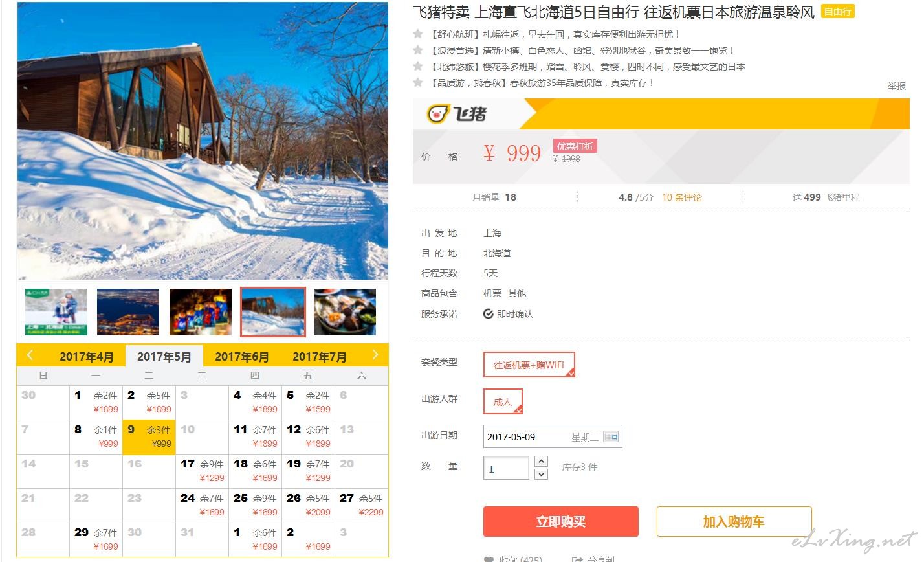This screenshot has width=924, height=562.
Task: Open the 10 条评论 reviews link
Action: (x=681, y=197)
